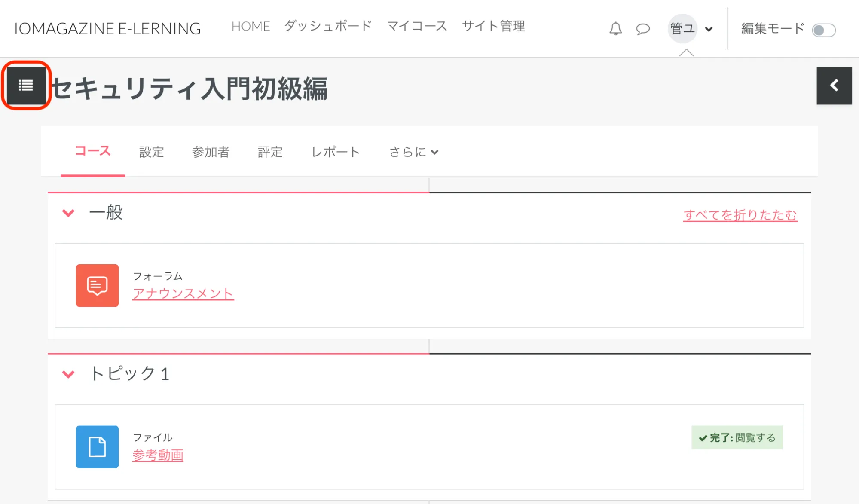Open the notifications bell
This screenshot has width=859, height=504.
(615, 29)
